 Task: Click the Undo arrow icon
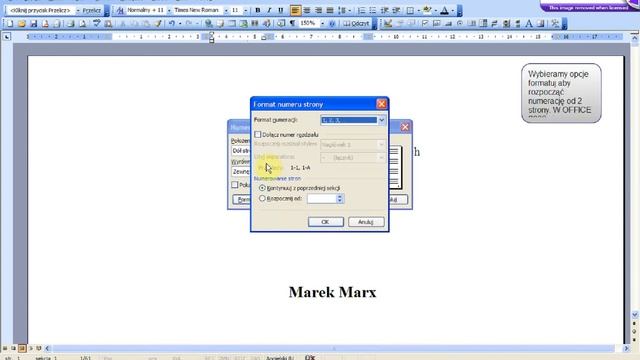pos(172,24)
